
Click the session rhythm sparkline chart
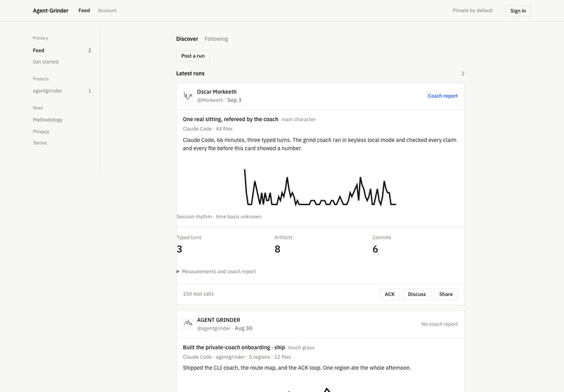[320, 187]
